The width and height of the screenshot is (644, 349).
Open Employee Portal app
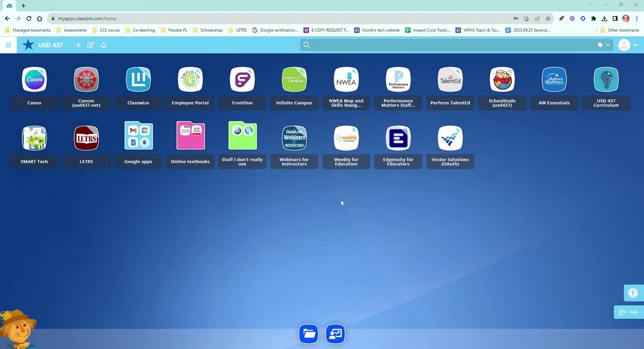pos(190,79)
